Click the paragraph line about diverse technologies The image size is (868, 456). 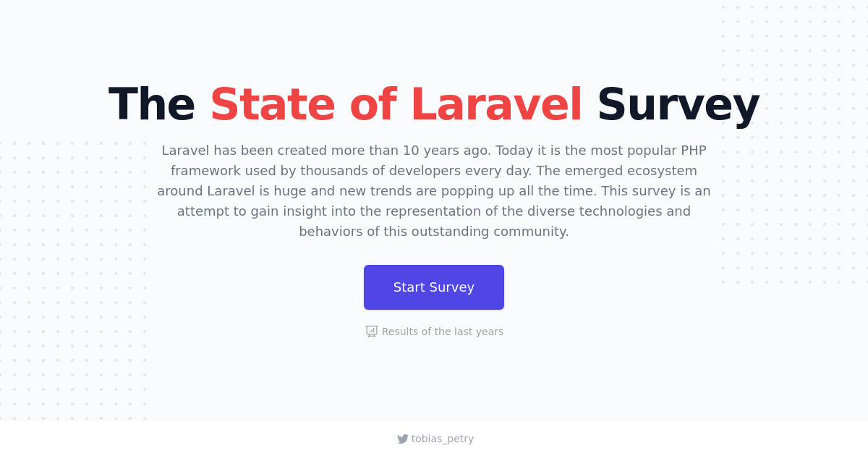point(434,211)
